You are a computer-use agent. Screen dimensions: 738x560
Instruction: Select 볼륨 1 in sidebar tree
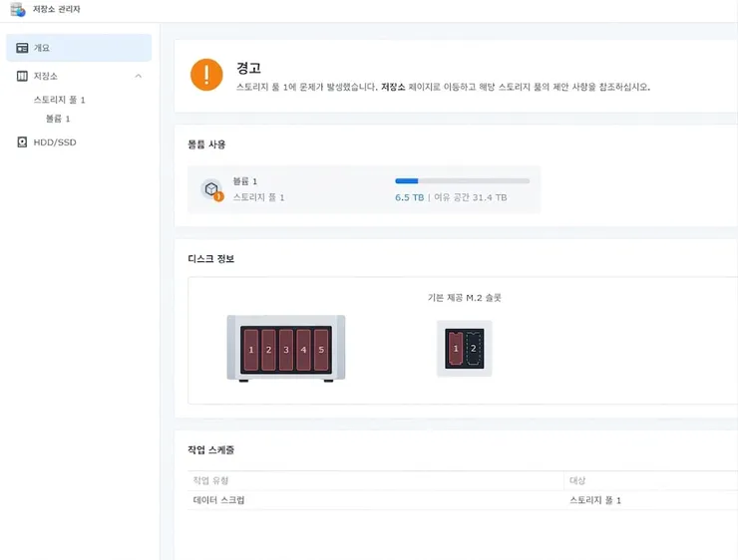coord(58,119)
